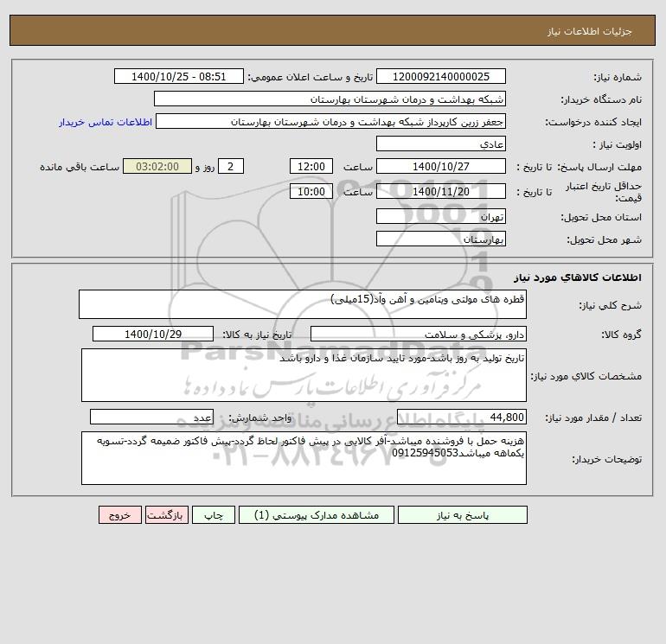Click buyer notes text area with phone number
Image resolution: width=666 pixels, height=644 pixels.
tap(304, 458)
